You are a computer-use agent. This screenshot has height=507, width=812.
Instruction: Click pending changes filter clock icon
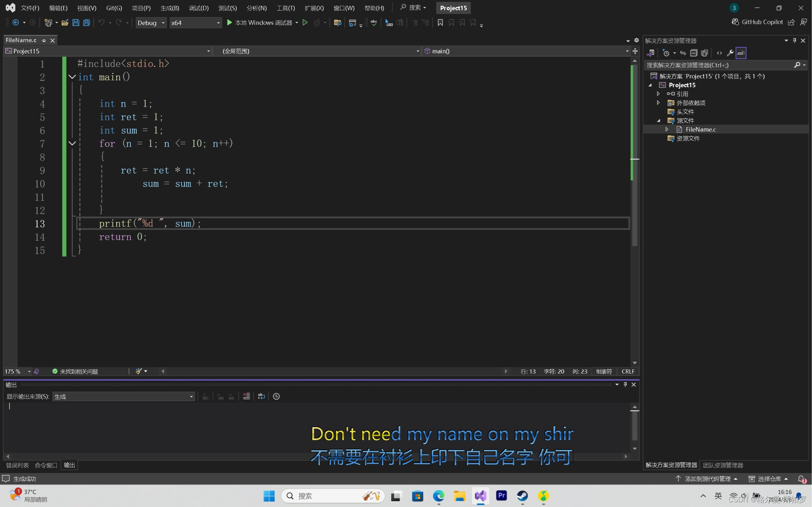[x=666, y=53]
